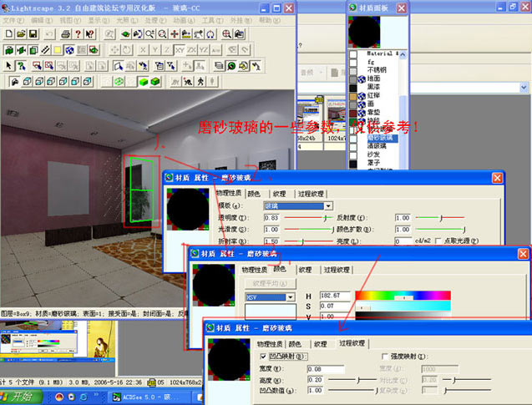Open the 模板 template dropdown showing 玻璃
This screenshot has height=405, width=532.
[x=328, y=206]
